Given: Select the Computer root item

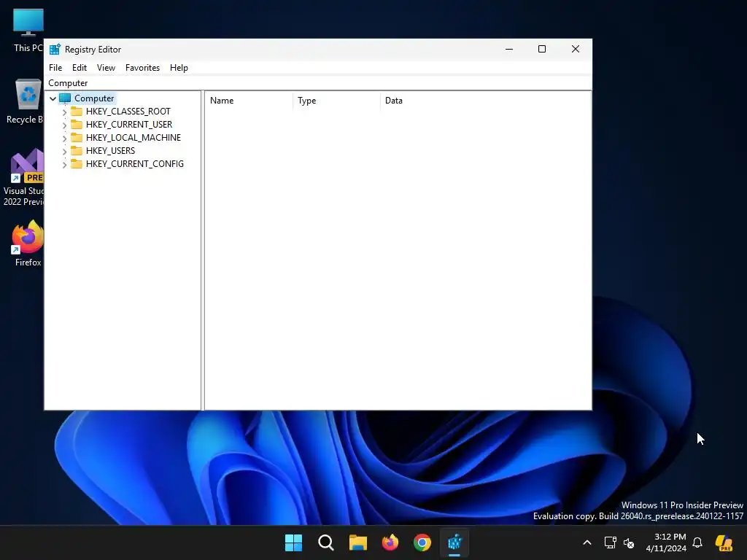Looking at the screenshot, I should [94, 98].
